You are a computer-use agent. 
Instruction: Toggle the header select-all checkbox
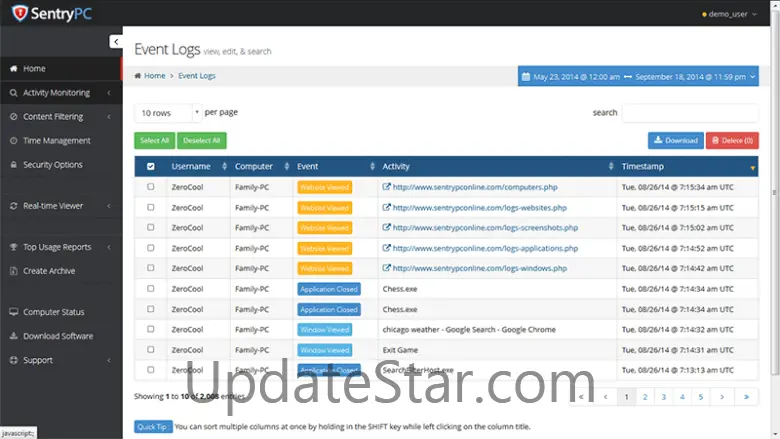point(151,167)
